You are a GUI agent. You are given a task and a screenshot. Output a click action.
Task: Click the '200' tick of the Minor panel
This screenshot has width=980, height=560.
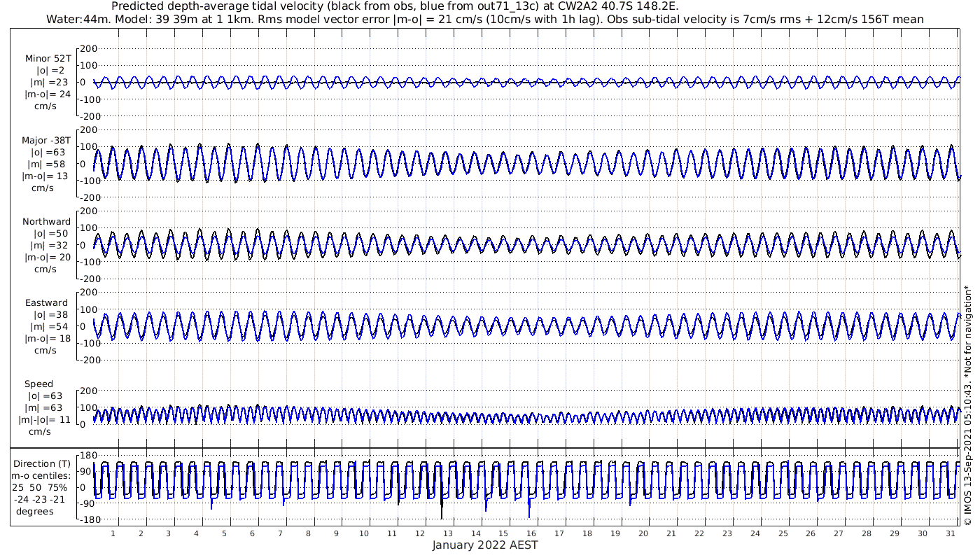(x=88, y=48)
